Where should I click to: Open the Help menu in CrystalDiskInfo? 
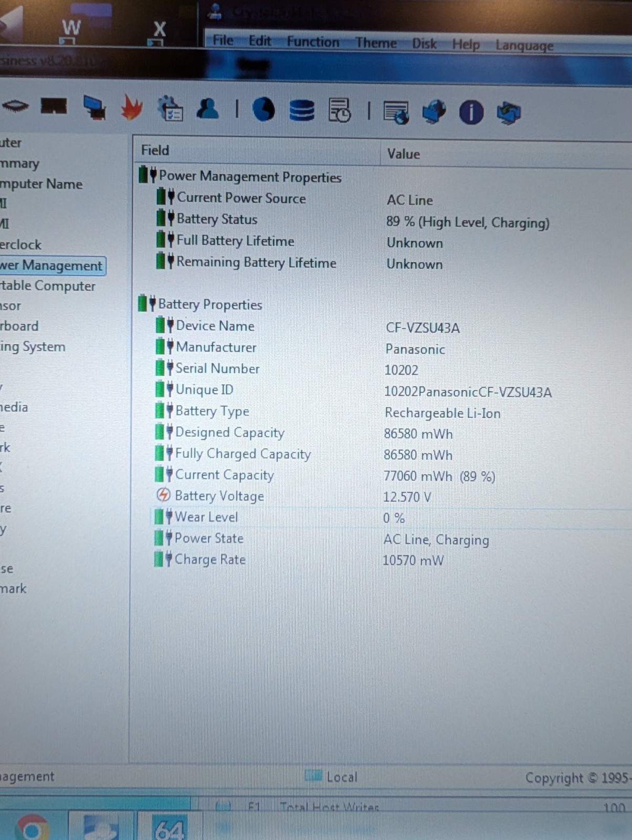point(466,44)
